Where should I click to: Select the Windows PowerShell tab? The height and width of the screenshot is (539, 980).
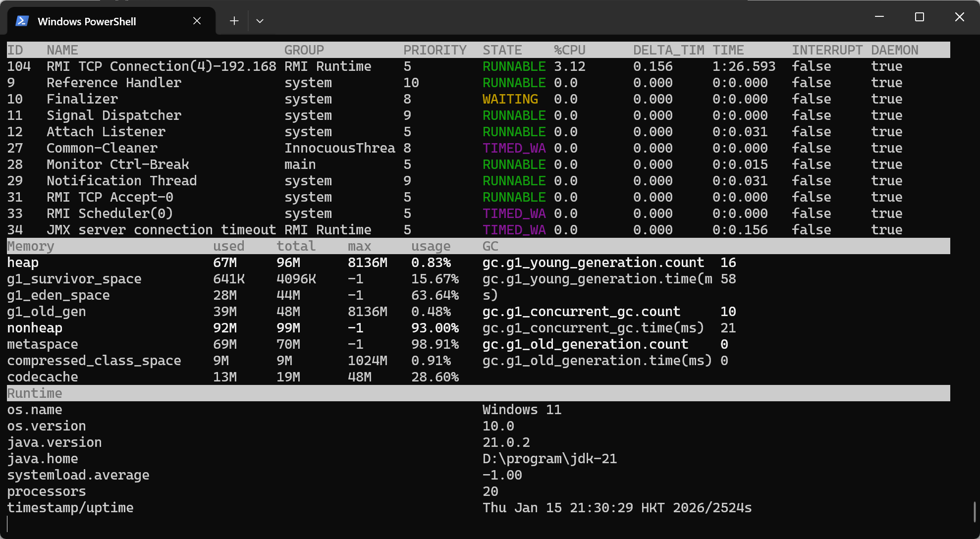[87, 21]
